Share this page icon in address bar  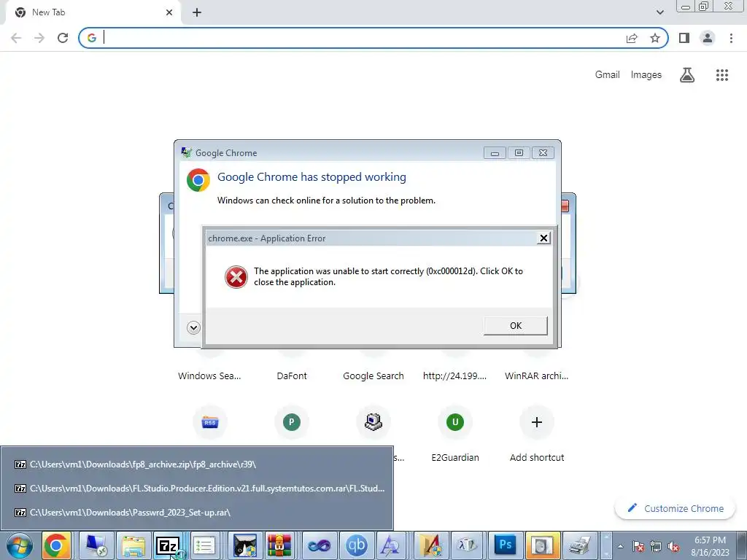pos(632,38)
